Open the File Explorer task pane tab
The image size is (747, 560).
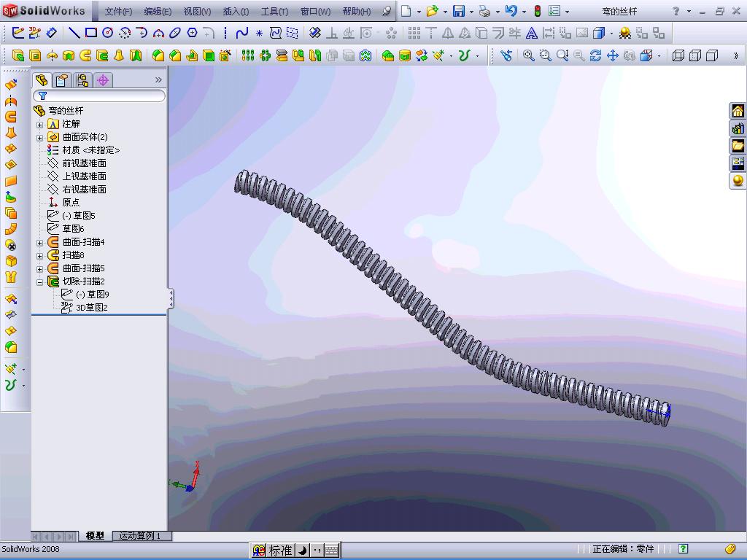[x=738, y=146]
